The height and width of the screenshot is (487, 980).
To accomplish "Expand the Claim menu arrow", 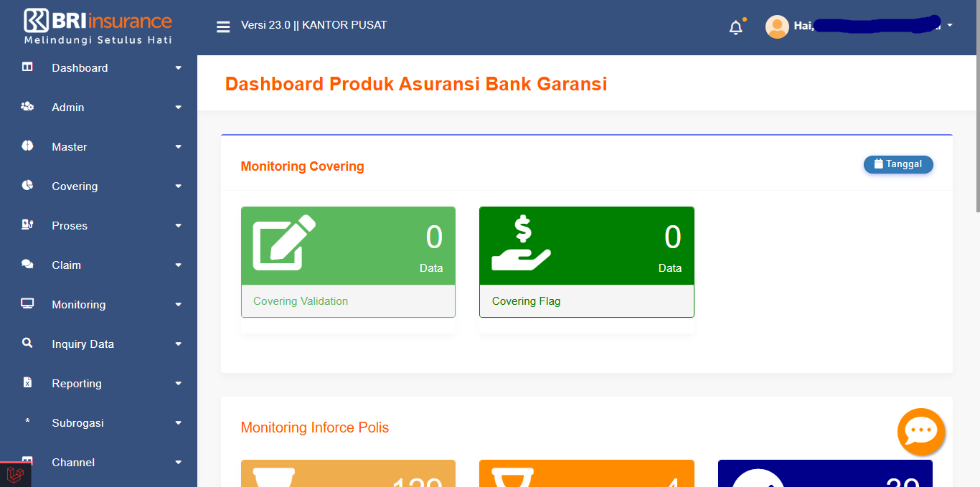I will pos(179,265).
